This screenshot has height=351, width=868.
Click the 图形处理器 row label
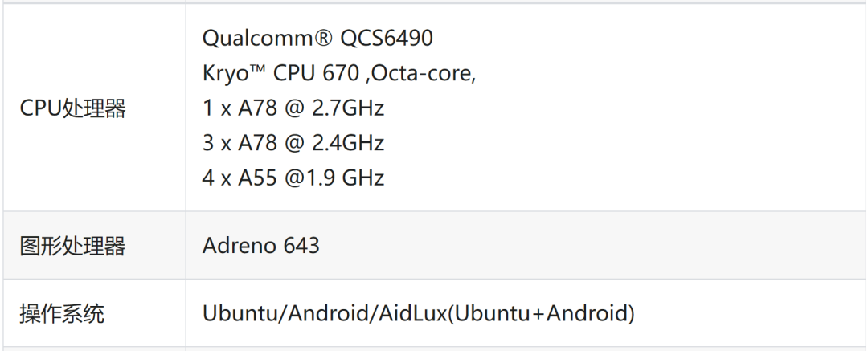72,246
